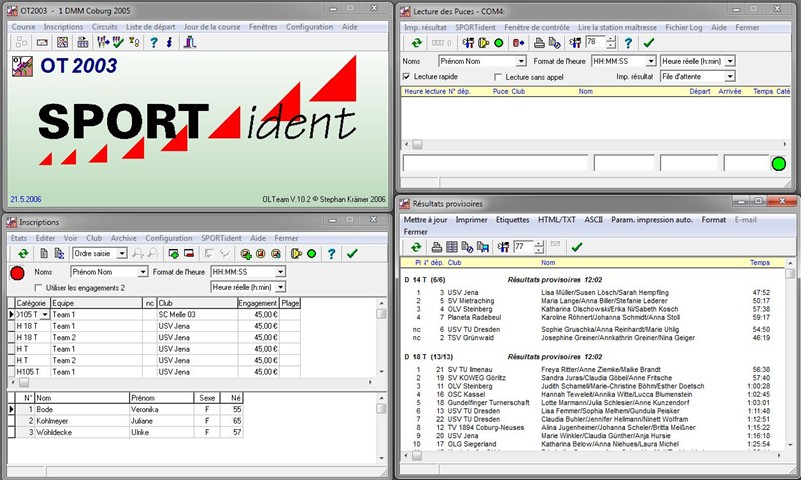Open the Jour de la course menu
The width and height of the screenshot is (801, 480).
click(x=212, y=27)
